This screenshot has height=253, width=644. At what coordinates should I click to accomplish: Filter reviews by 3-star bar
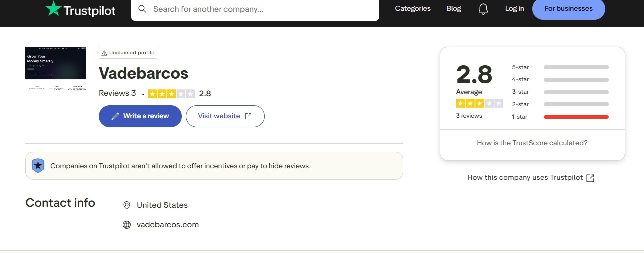tap(576, 92)
